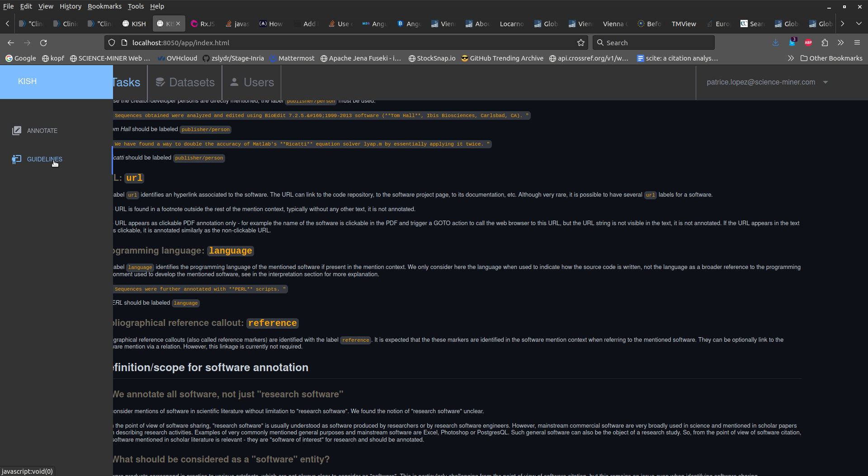Open the OVHcloud bookmark
The width and height of the screenshot is (868, 476).
(177, 58)
